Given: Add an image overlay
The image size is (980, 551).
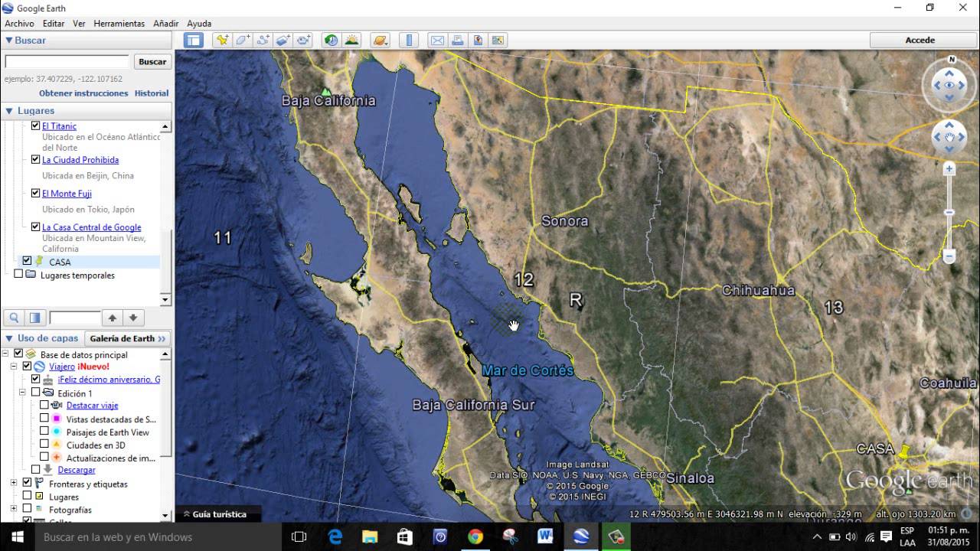Looking at the screenshot, I should click(x=283, y=40).
